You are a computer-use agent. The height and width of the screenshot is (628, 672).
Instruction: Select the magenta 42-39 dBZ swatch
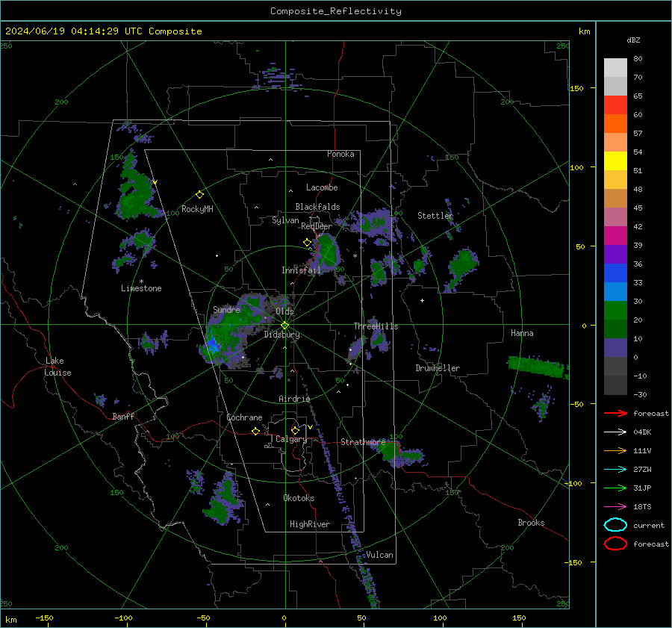[615, 236]
